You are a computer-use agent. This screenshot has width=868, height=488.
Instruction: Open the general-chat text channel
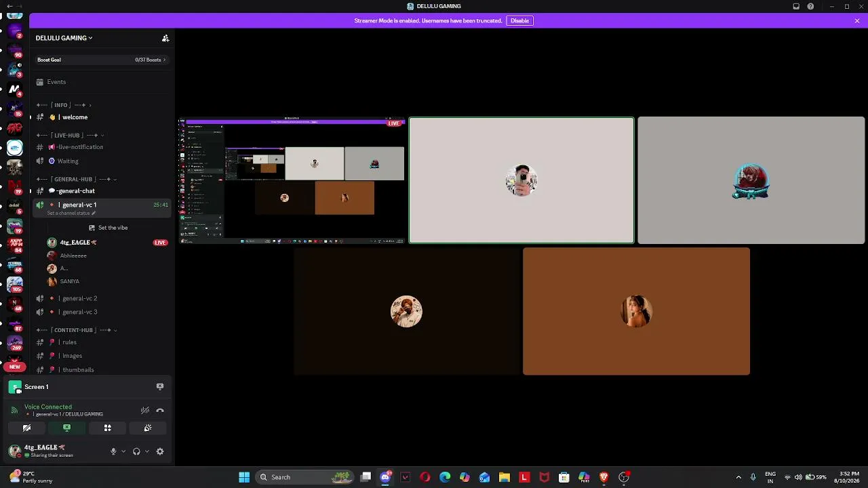[102, 191]
